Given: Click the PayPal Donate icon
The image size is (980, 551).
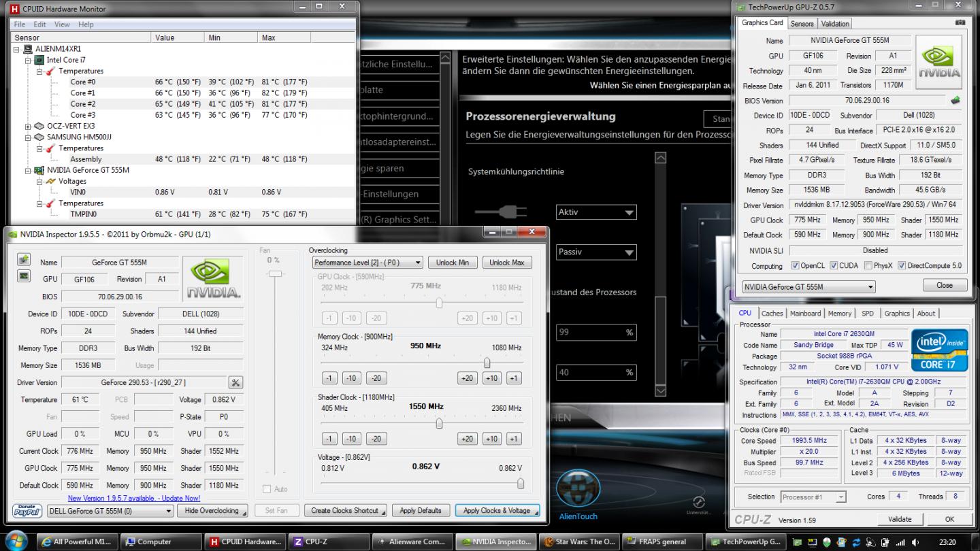Looking at the screenshot, I should (27, 510).
